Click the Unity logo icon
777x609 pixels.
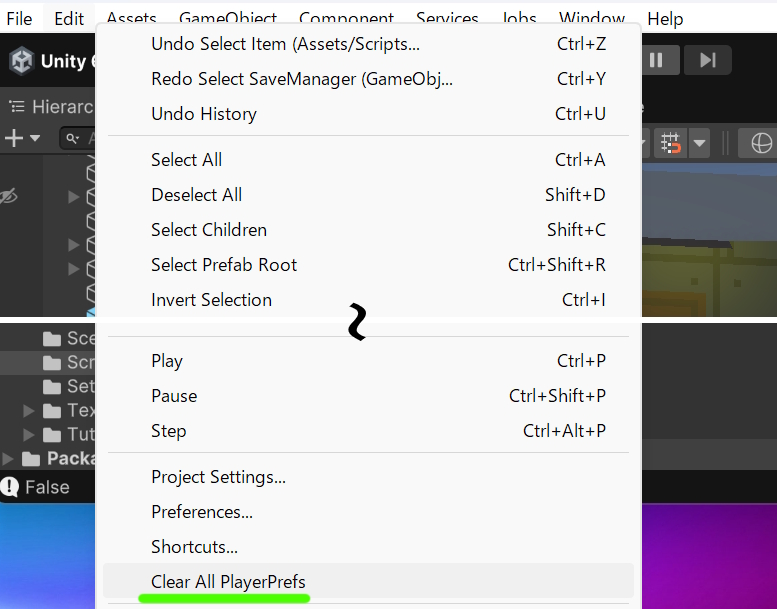[22, 61]
